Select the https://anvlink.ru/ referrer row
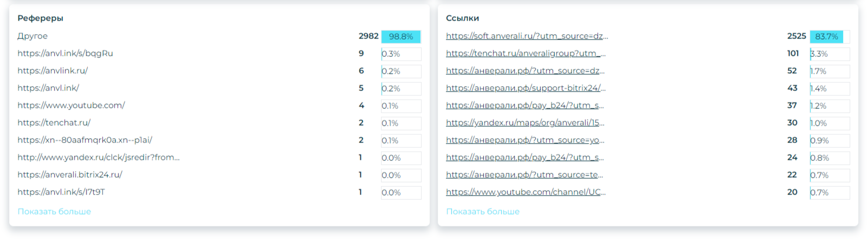The image size is (868, 240). click(x=52, y=71)
